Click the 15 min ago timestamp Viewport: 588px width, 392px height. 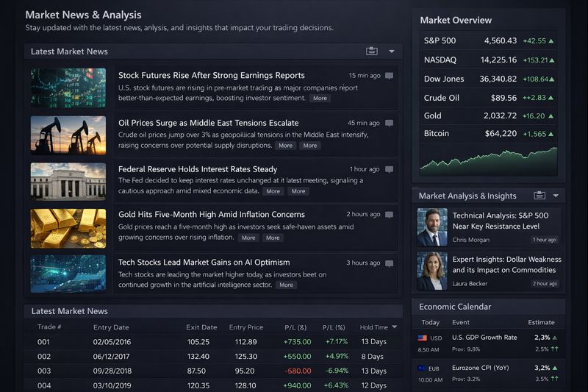pos(365,76)
